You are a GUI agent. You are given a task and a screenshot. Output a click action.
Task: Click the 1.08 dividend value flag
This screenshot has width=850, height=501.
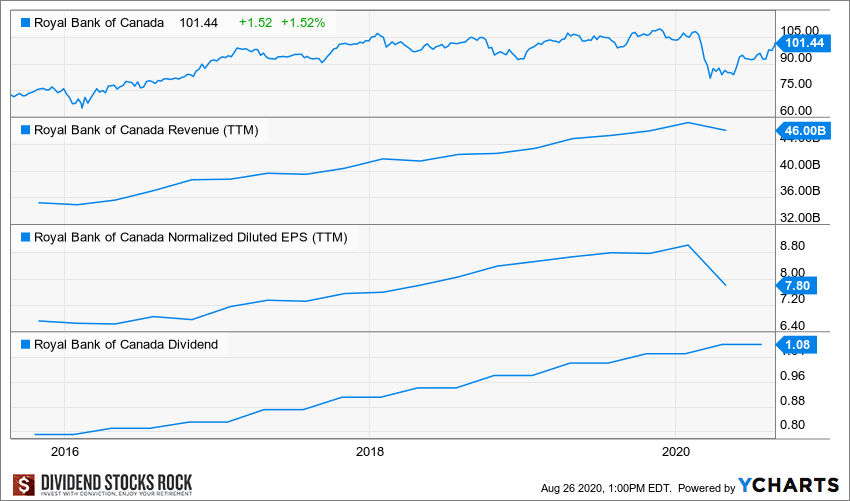(796, 345)
